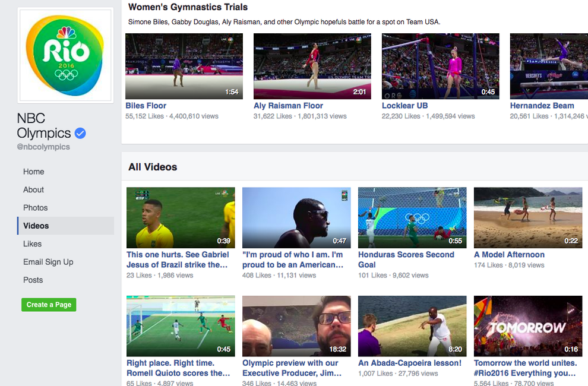
Task: Open the Likes sidebar item
Action: click(32, 244)
